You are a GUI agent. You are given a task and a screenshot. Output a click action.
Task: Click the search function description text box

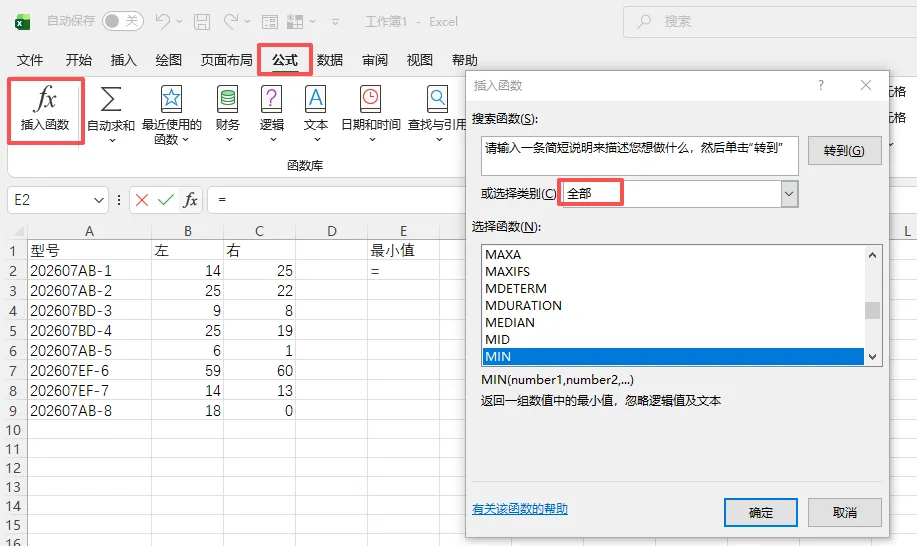[x=640, y=156]
